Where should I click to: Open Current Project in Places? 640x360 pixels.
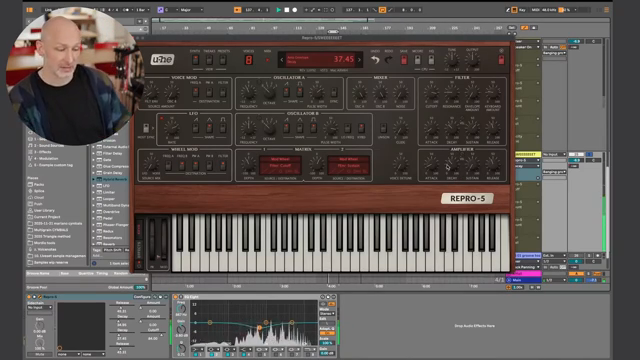point(47,217)
